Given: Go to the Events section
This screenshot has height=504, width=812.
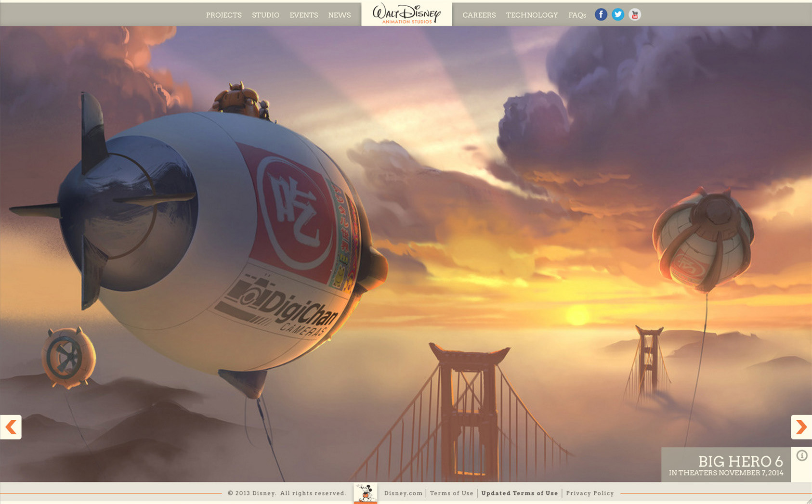Looking at the screenshot, I should (x=304, y=15).
